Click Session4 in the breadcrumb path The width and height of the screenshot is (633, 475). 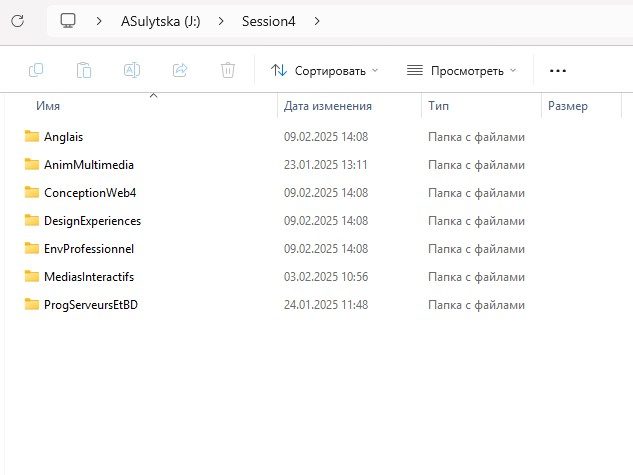point(269,21)
